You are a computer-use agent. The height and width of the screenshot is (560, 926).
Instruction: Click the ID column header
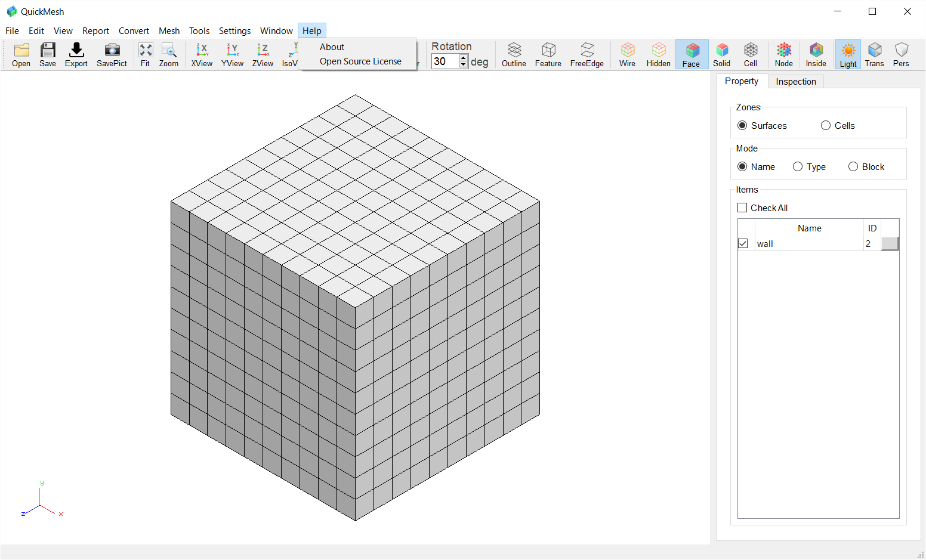point(872,228)
